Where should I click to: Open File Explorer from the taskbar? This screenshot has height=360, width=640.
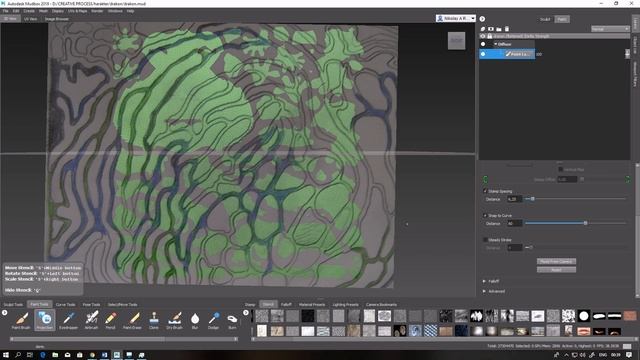point(55,355)
